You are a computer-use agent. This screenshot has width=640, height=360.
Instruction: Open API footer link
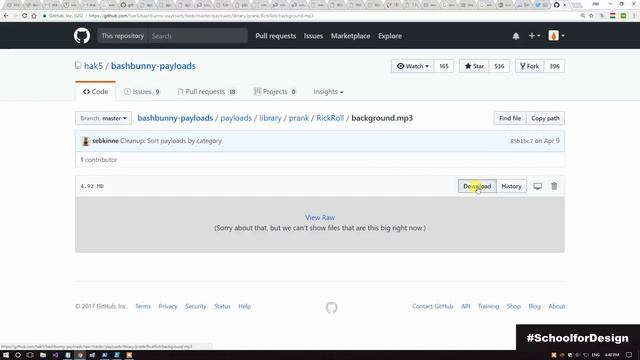(466, 306)
